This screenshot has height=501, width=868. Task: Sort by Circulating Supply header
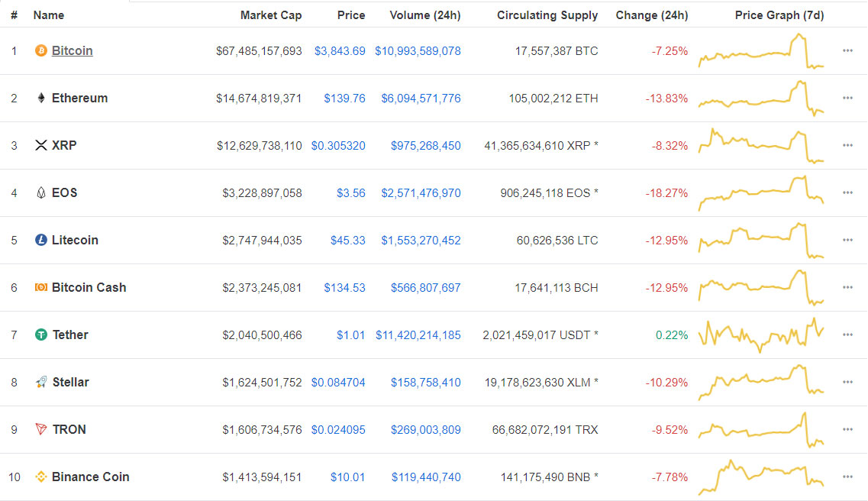click(x=547, y=15)
